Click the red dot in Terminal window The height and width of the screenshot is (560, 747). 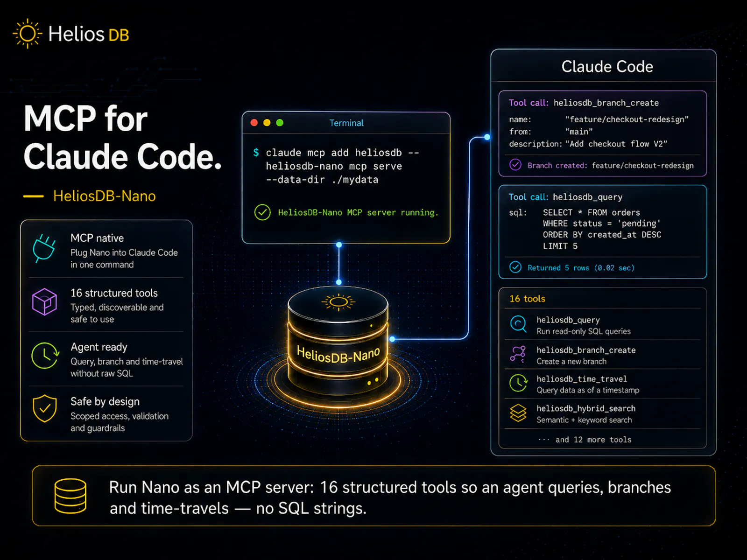(x=254, y=123)
